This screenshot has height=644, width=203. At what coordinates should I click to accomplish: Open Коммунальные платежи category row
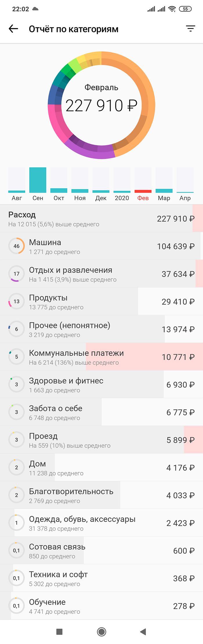pyautogui.click(x=101, y=357)
